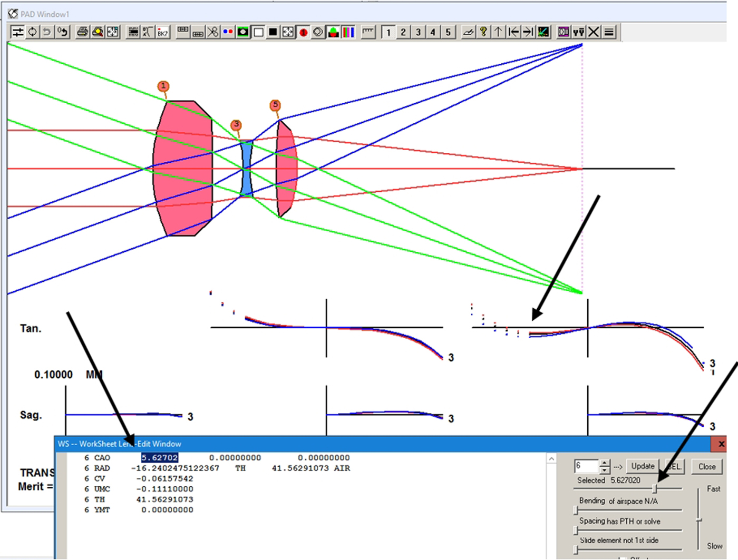Click the BK7 glass toolbar icon
Viewport: 738px width, 560px height.
click(x=162, y=32)
